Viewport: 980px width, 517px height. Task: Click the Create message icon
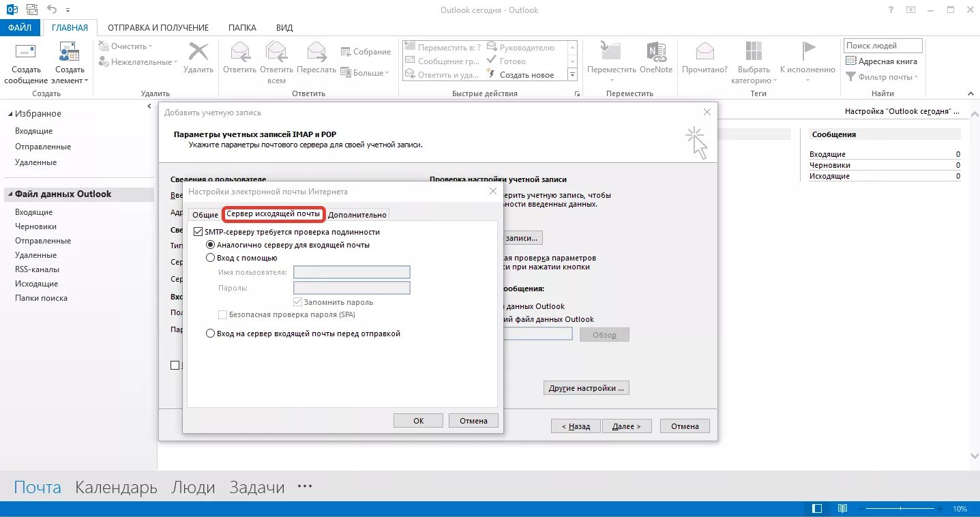(25, 52)
